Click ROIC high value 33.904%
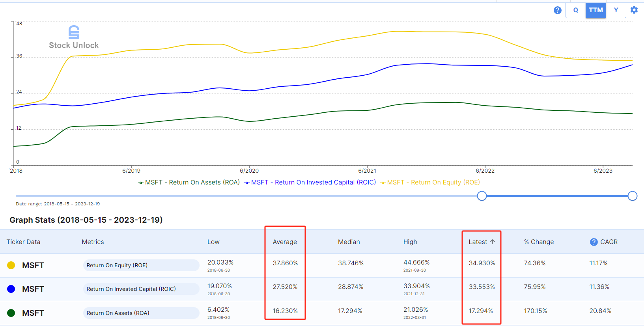 coord(416,286)
